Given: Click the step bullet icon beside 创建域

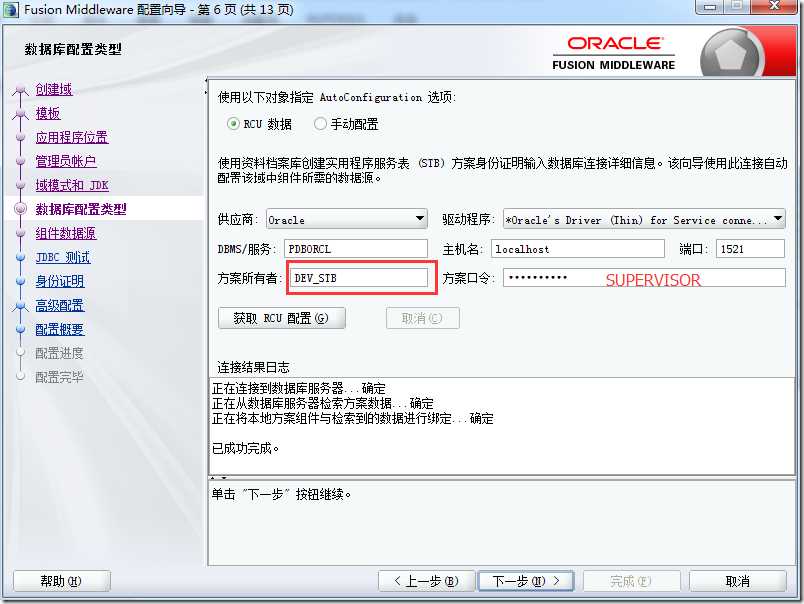Looking at the screenshot, I should point(20,90).
